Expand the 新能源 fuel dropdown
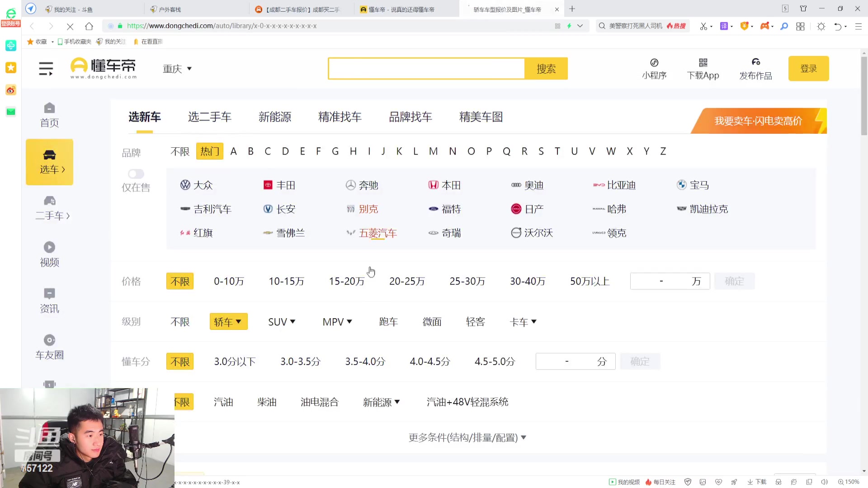868x488 pixels. (381, 402)
